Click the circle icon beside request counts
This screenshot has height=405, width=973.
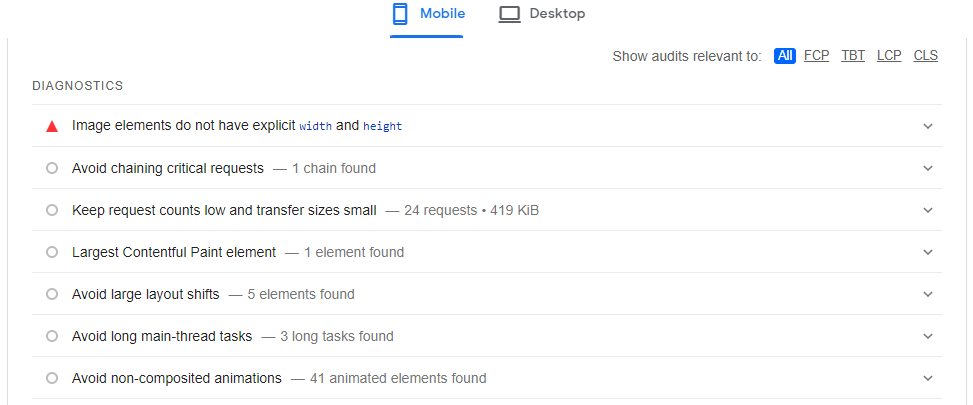[52, 210]
